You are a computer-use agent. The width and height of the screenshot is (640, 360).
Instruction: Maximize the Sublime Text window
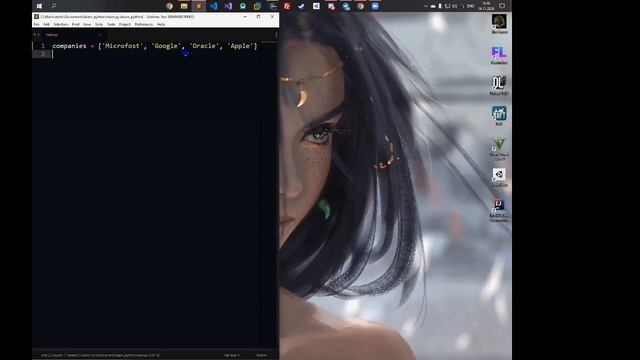258,17
